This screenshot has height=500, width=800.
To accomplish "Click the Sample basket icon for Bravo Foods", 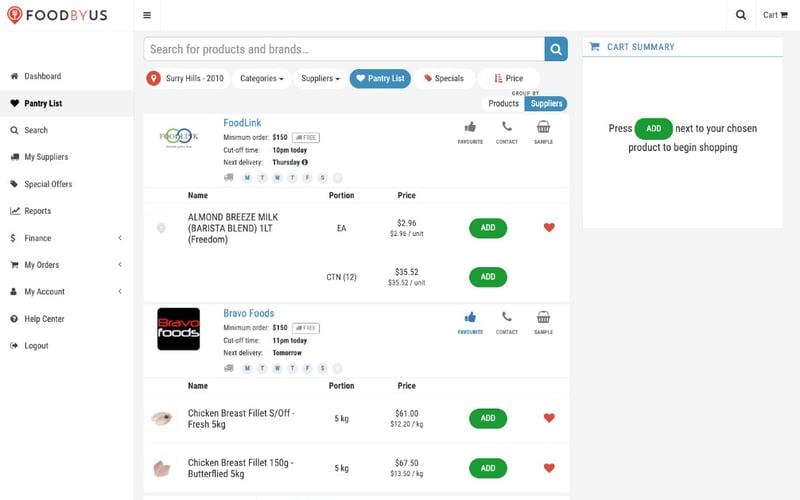I will tap(543, 322).
